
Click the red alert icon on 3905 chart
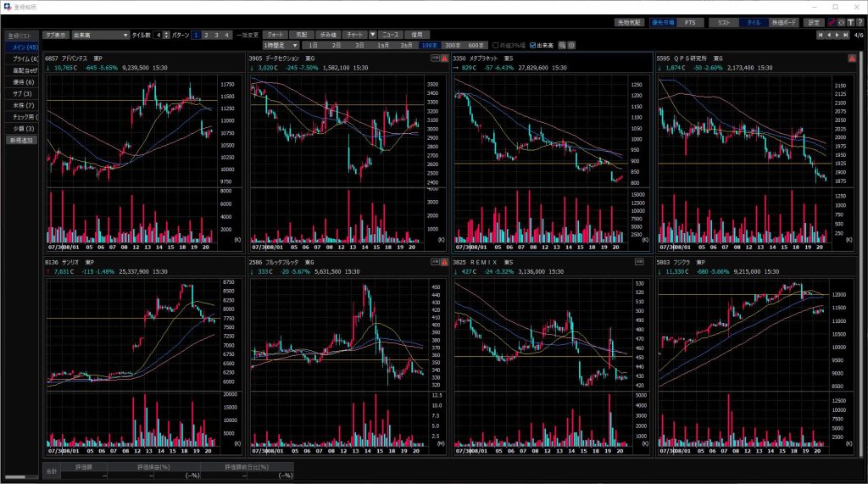coord(444,58)
